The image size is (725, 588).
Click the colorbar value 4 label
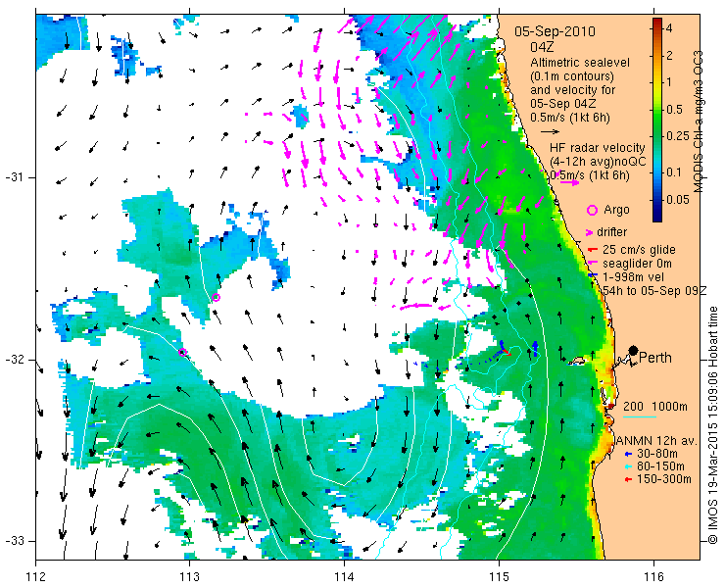click(x=668, y=28)
